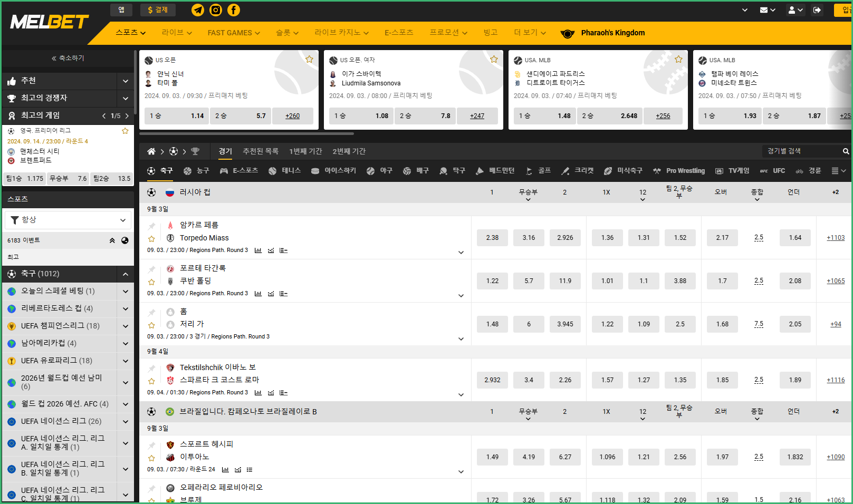Click the 경기별 검색 search field
The height and width of the screenshot is (504, 853).
(x=802, y=151)
